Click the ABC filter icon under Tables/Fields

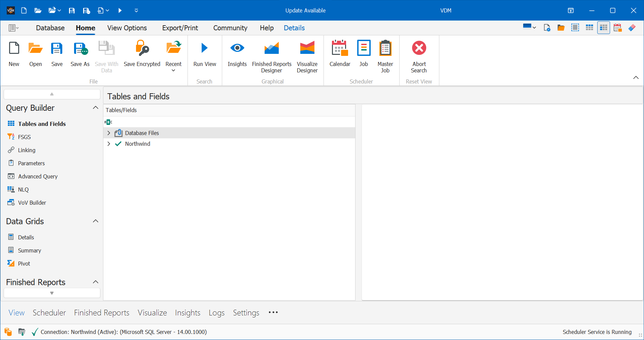(108, 122)
